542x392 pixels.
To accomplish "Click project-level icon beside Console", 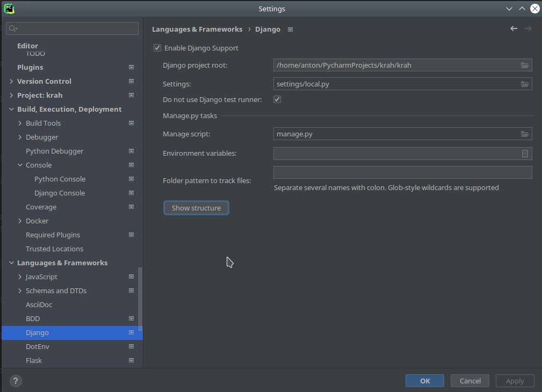I will [x=132, y=165].
